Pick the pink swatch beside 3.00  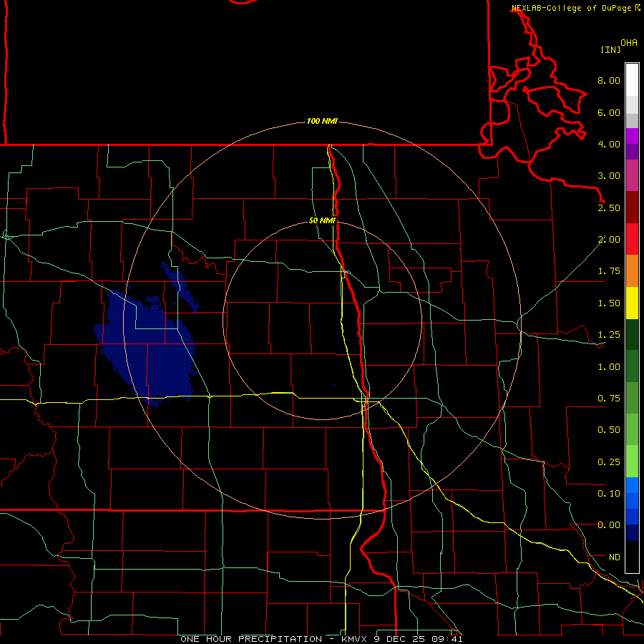632,176
